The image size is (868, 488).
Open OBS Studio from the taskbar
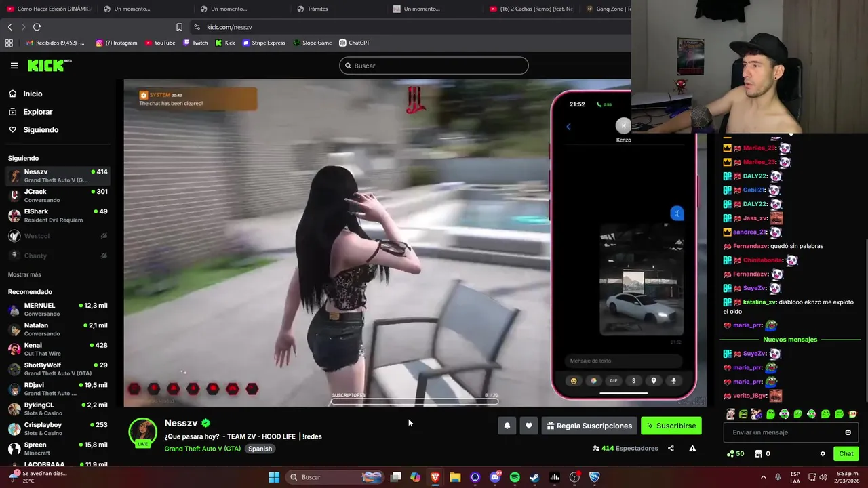574,477
